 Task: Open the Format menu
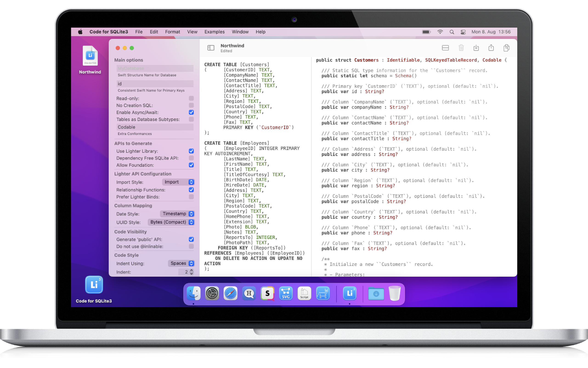[172, 32]
